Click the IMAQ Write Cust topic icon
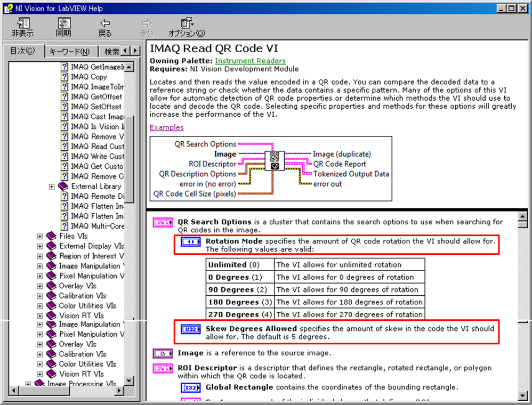The height and width of the screenshot is (405, 532). click(x=65, y=156)
